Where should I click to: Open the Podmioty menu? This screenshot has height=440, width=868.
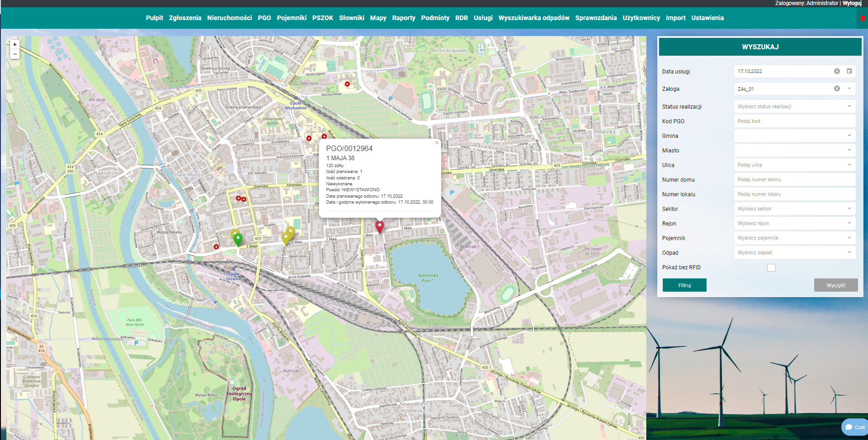[x=435, y=18]
